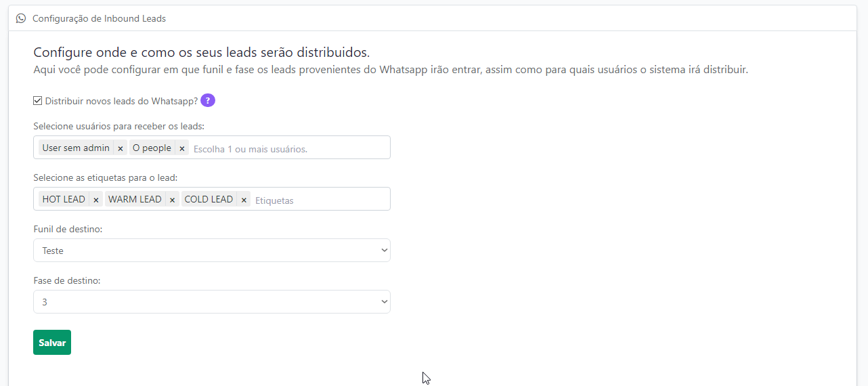Remove the HOT LEAD label tag
Screen dimensions: 868x386
[x=96, y=200]
